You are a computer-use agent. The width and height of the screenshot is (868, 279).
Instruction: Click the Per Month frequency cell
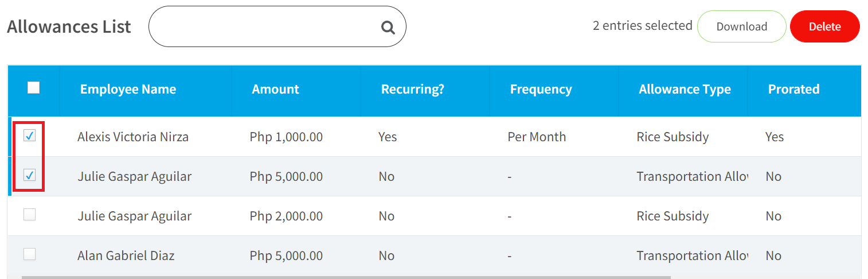coord(537,137)
